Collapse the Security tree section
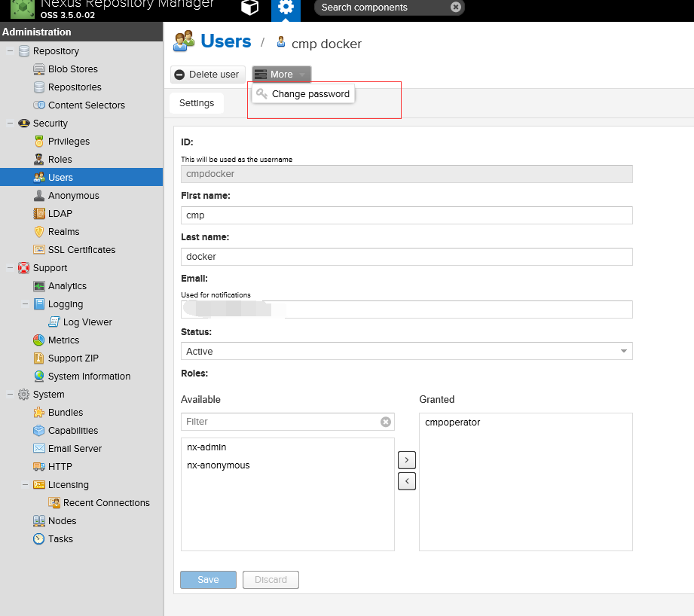 tap(10, 124)
